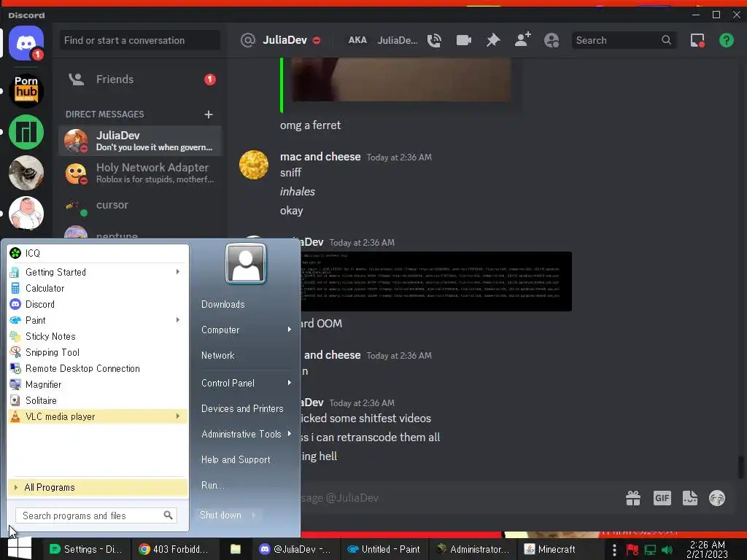Image resolution: width=747 pixels, height=560 pixels.
Task: Show hidden tray icons
Action: tap(614, 550)
